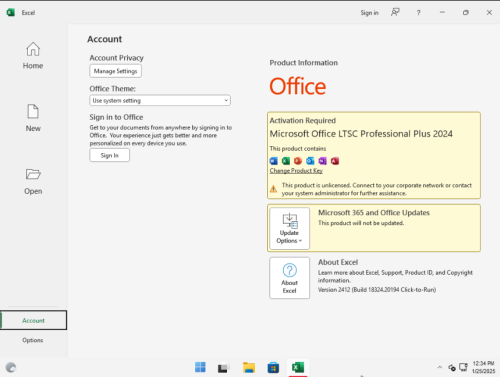The width and height of the screenshot is (500, 377).
Task: Click the Outlook app icon in product list
Action: click(x=310, y=161)
